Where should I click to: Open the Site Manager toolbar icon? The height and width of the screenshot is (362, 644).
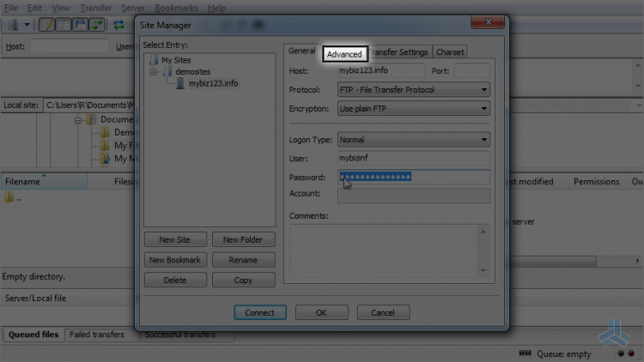click(x=13, y=25)
